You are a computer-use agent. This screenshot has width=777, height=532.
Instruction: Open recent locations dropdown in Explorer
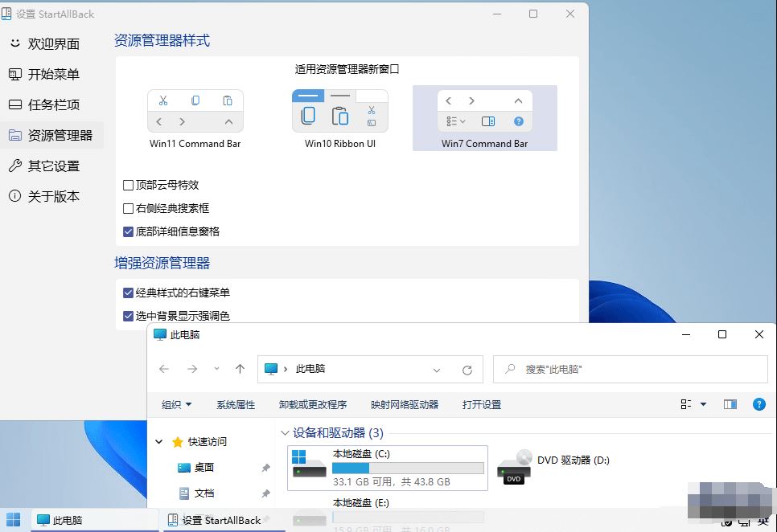216,369
